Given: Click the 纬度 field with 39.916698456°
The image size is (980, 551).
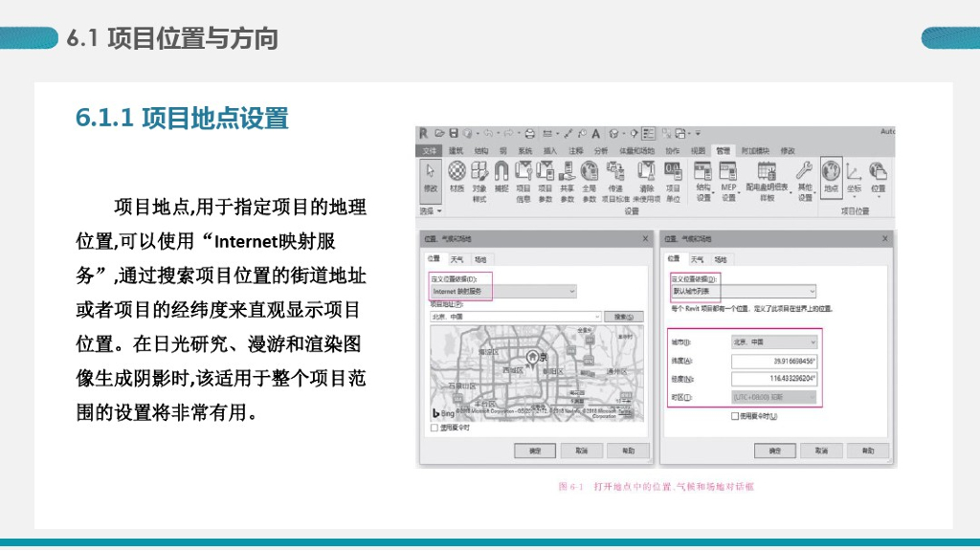Looking at the screenshot, I should click(773, 361).
